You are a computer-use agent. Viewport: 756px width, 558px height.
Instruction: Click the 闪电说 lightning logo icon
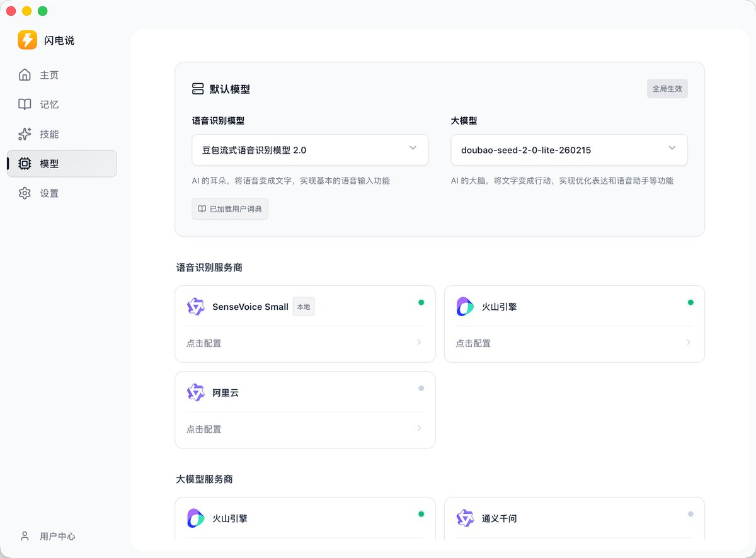tap(28, 40)
